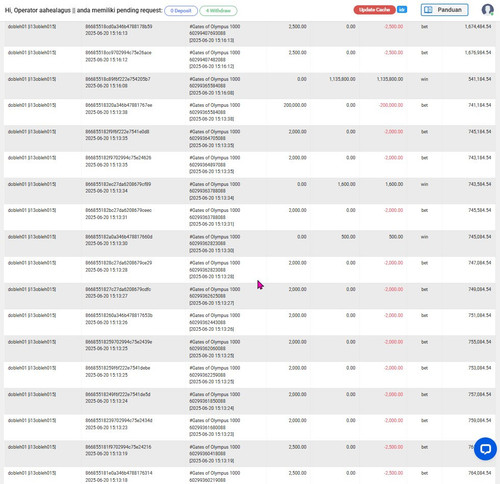Select the bracketed [2025-06-20 15:13:31] timestamp
The image size is (500, 484).
212,224
